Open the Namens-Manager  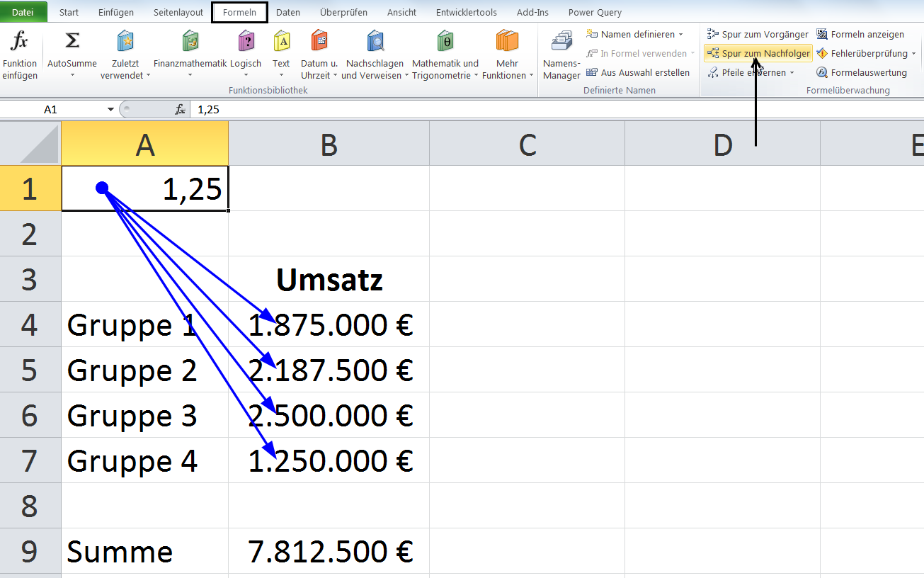pyautogui.click(x=561, y=55)
